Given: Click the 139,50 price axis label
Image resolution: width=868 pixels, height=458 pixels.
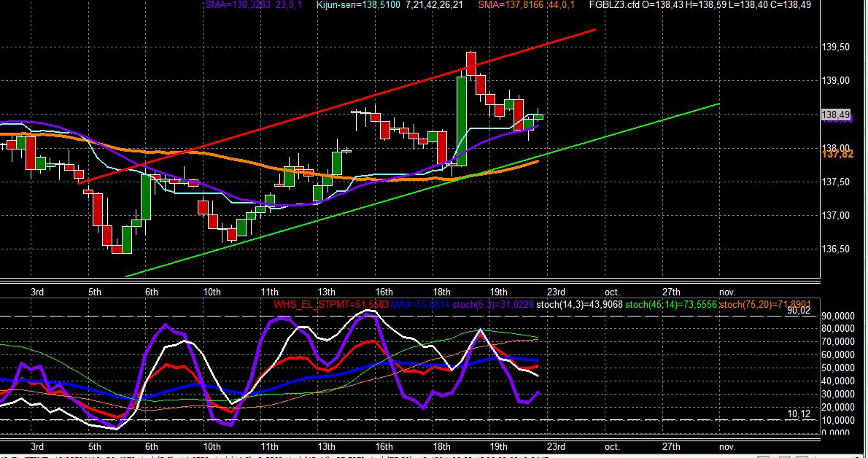Looking at the screenshot, I should 836,47.
